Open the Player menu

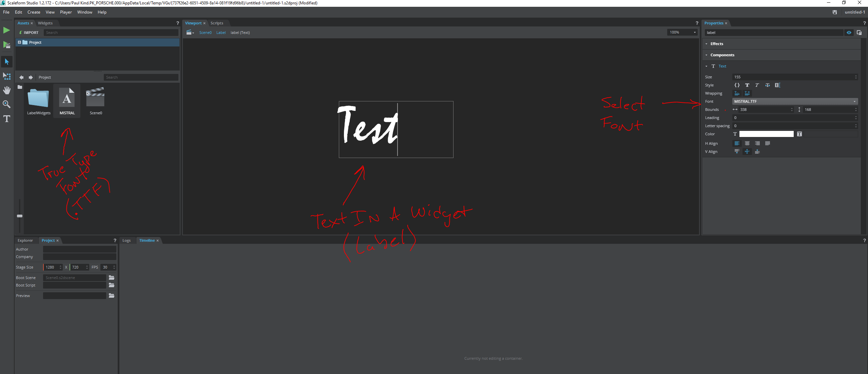click(66, 12)
